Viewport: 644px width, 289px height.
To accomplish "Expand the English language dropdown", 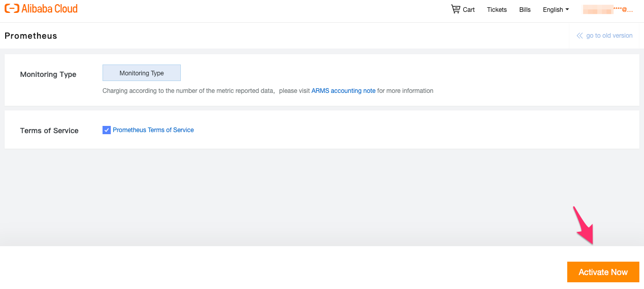I will [556, 10].
